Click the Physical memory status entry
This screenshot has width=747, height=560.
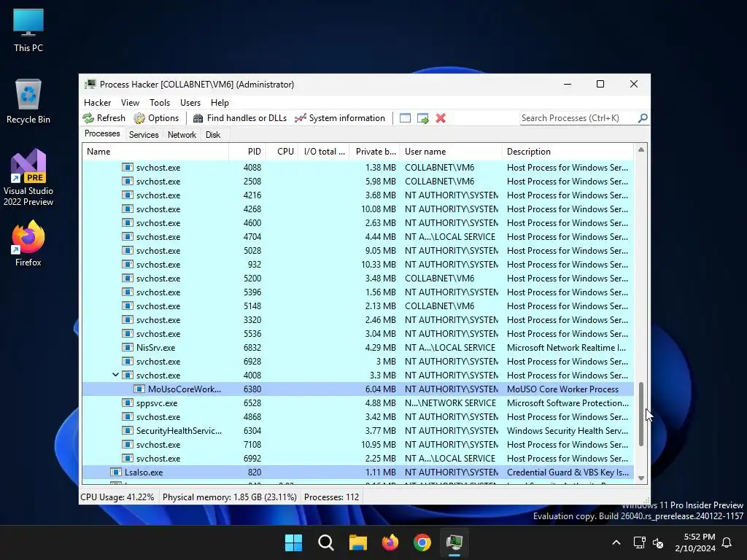click(x=230, y=497)
